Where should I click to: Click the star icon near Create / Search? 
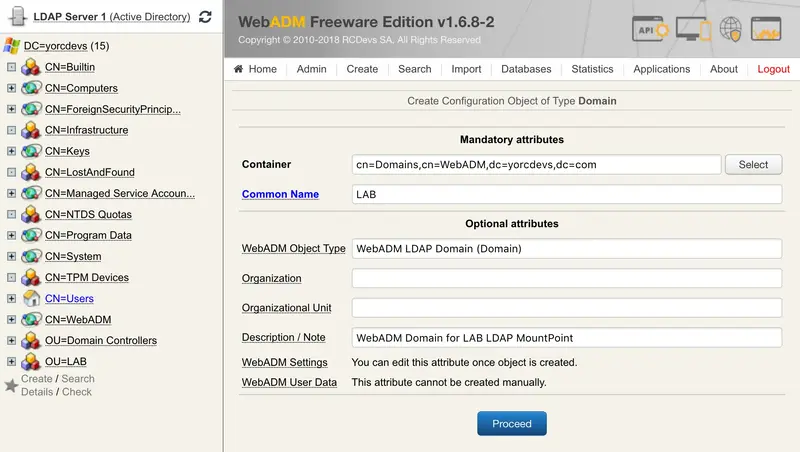click(x=11, y=386)
